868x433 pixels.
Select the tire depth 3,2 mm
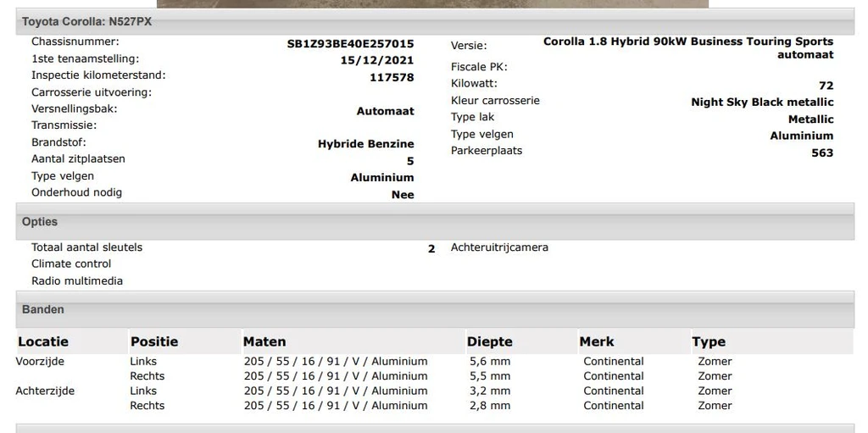(490, 391)
